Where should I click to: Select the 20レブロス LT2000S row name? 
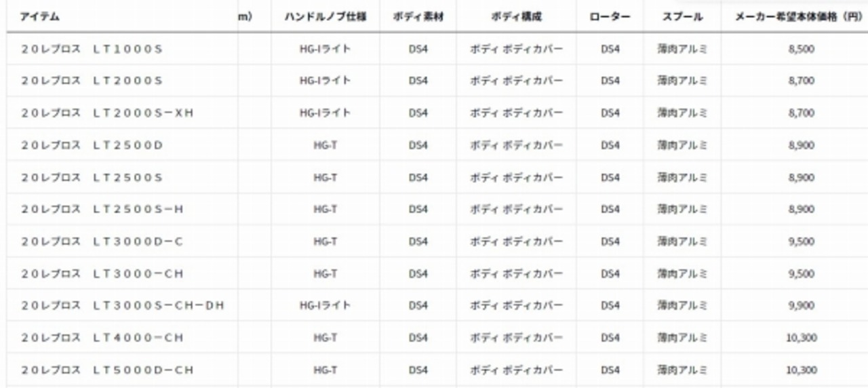coord(92,81)
